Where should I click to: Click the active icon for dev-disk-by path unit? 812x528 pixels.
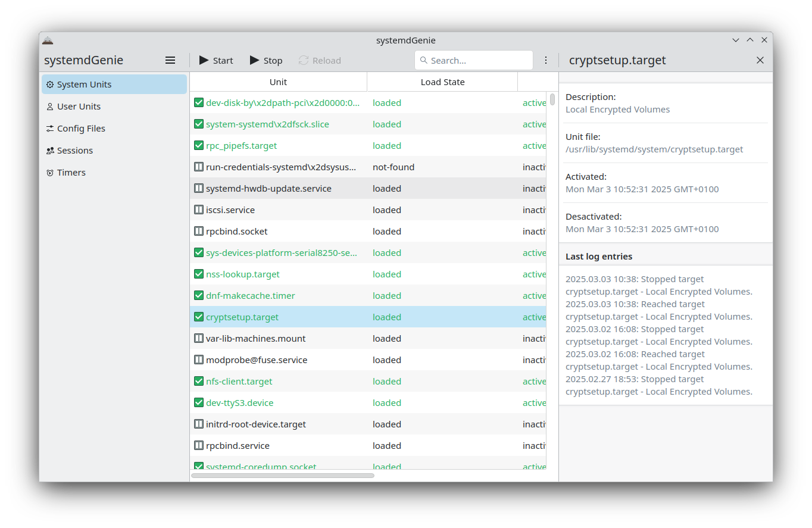coord(199,102)
